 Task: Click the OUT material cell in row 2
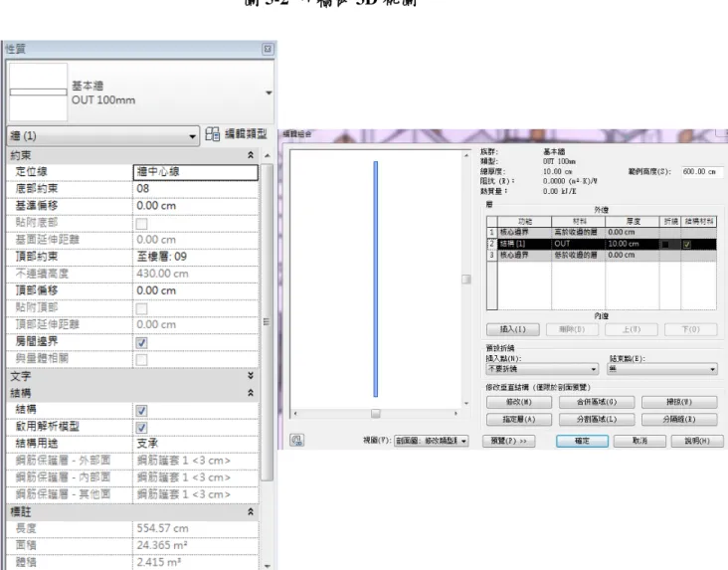click(579, 244)
